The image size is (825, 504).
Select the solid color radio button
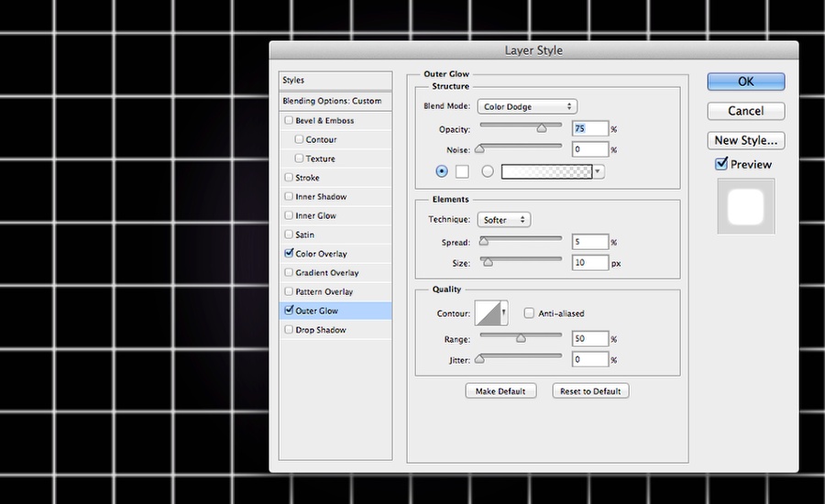coord(442,171)
